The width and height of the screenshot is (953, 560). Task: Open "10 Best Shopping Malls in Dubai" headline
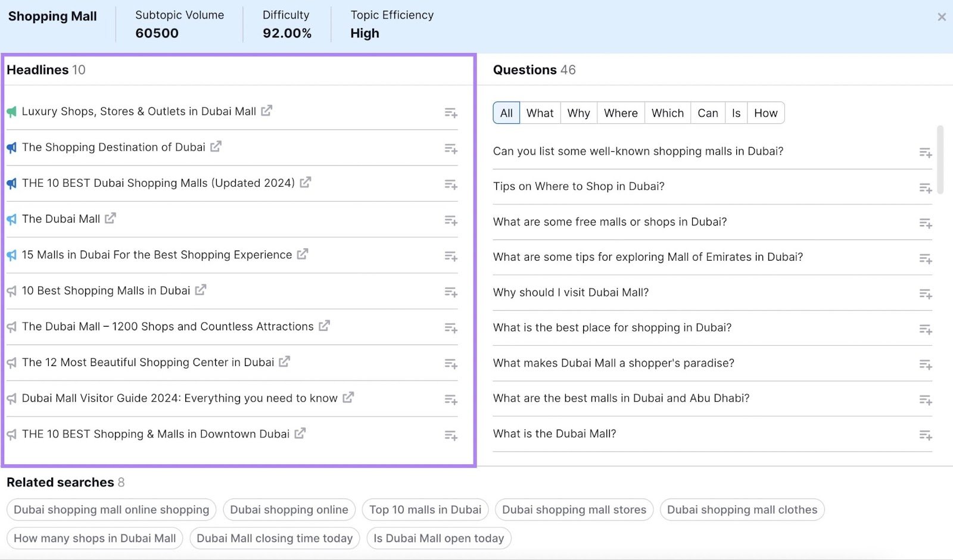coord(106,290)
